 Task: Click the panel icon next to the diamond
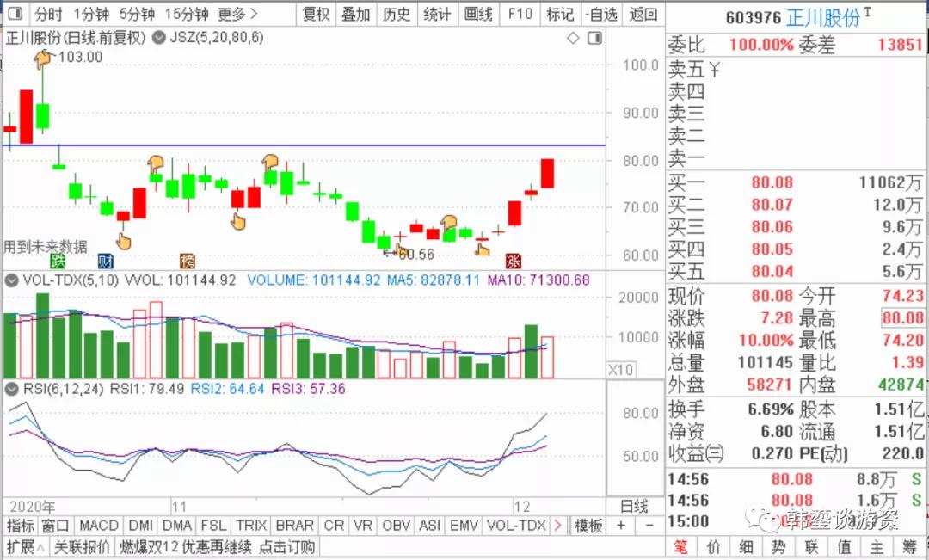pos(594,39)
